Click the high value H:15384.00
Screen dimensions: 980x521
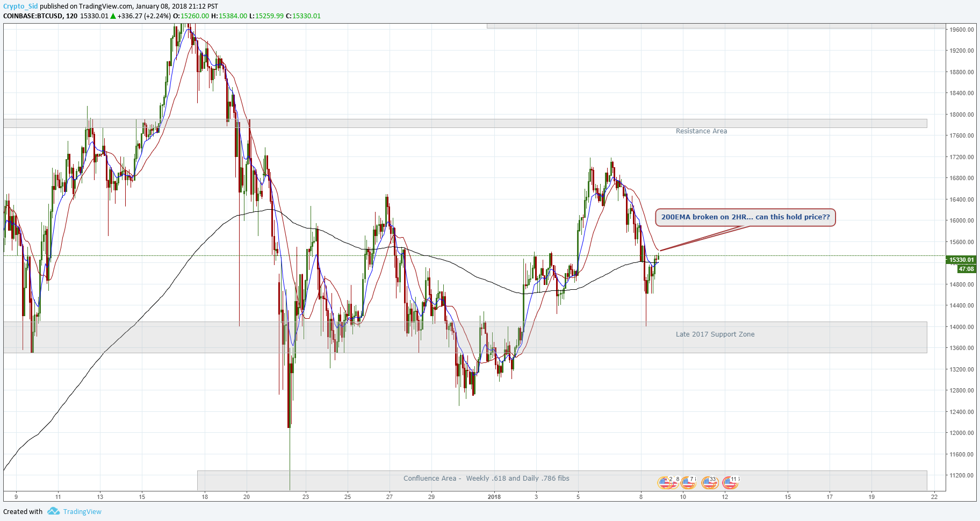coord(229,16)
